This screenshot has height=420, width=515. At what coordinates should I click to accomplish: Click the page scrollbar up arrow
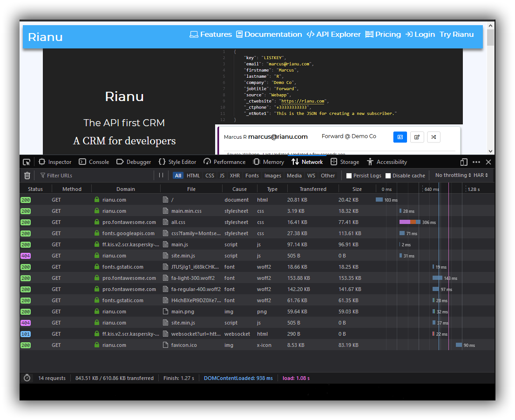(x=490, y=26)
